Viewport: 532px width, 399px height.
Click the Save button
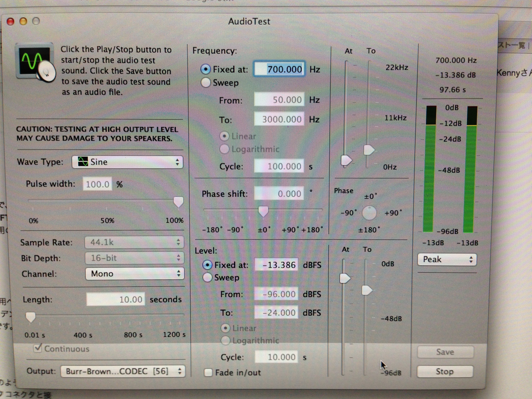pos(445,352)
